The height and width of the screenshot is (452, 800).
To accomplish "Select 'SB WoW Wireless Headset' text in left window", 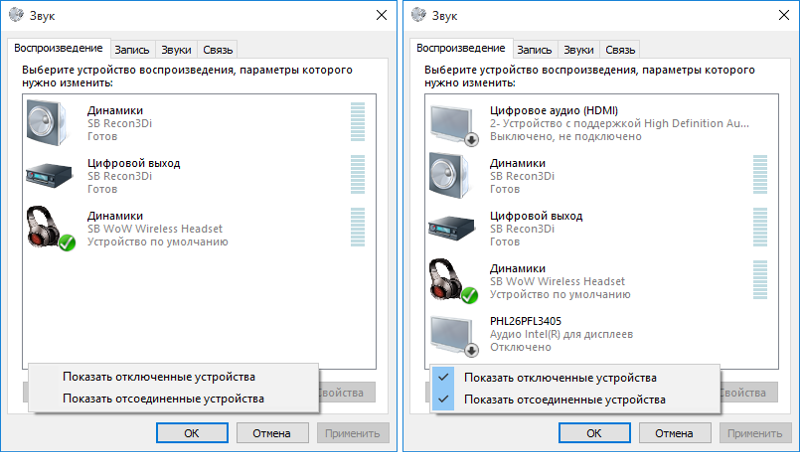I will [x=155, y=229].
